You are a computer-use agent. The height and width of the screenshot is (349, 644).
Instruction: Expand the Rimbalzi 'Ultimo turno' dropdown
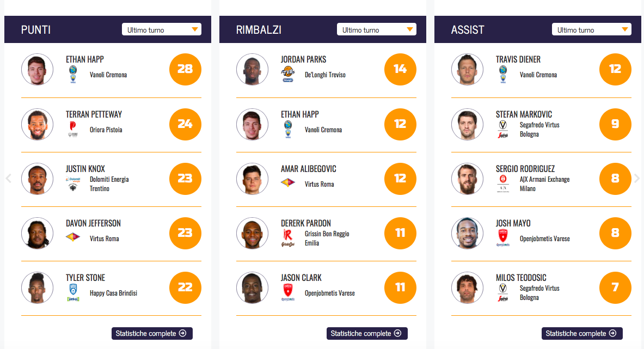377,29
